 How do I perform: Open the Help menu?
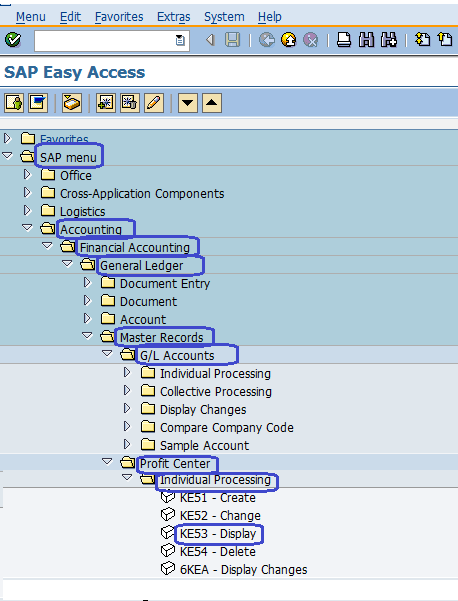pyautogui.click(x=270, y=17)
